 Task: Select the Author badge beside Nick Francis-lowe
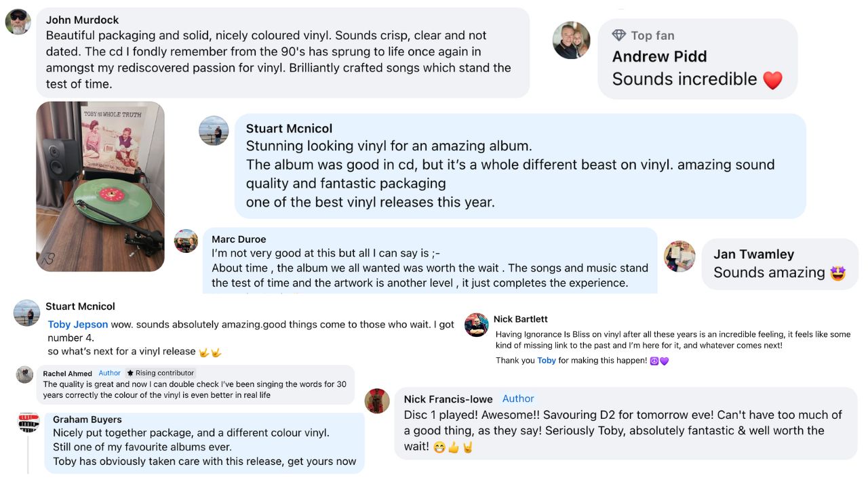click(519, 399)
